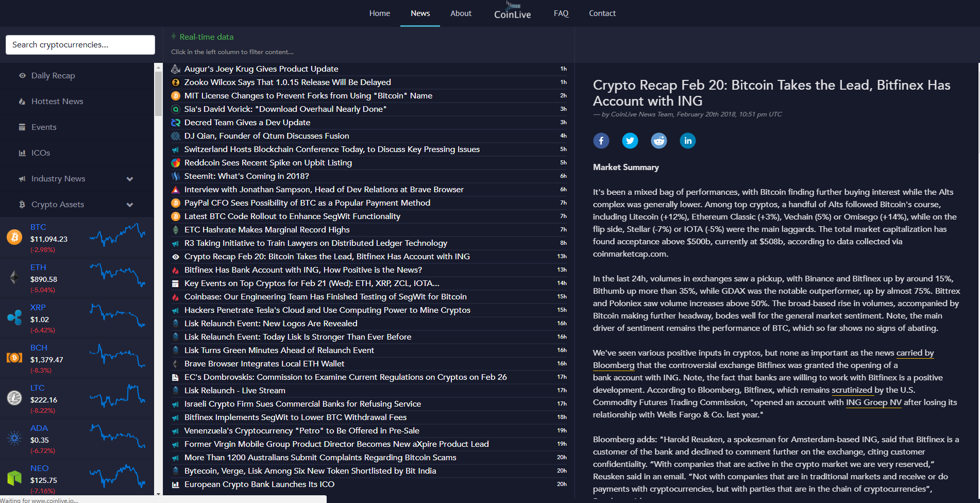Filter by Events in sidebar
The width and height of the screenshot is (980, 503).
pyautogui.click(x=44, y=127)
